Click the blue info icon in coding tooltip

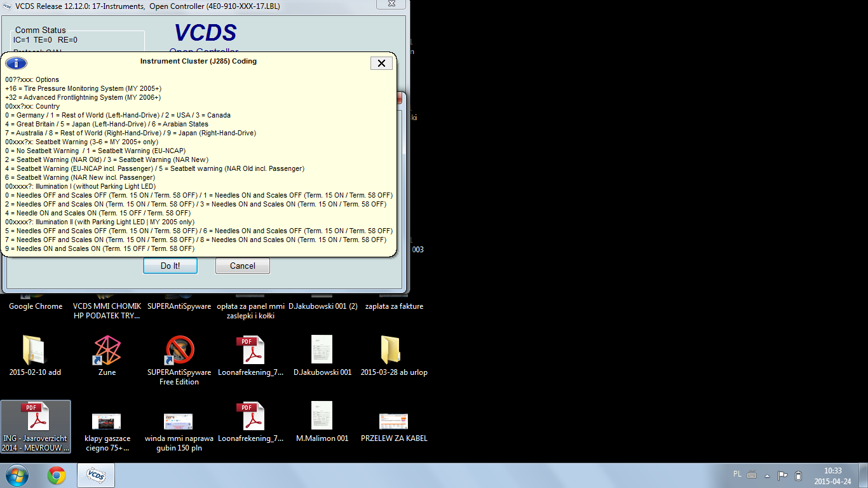tap(16, 63)
